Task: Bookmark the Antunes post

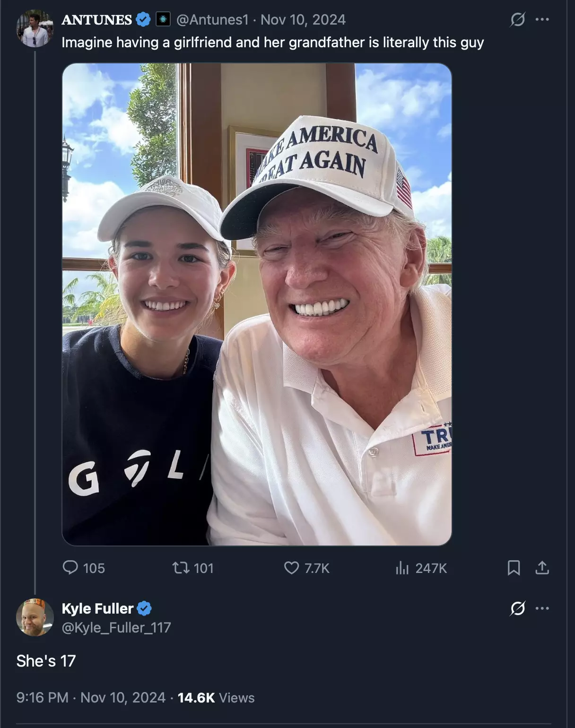Action: [514, 567]
